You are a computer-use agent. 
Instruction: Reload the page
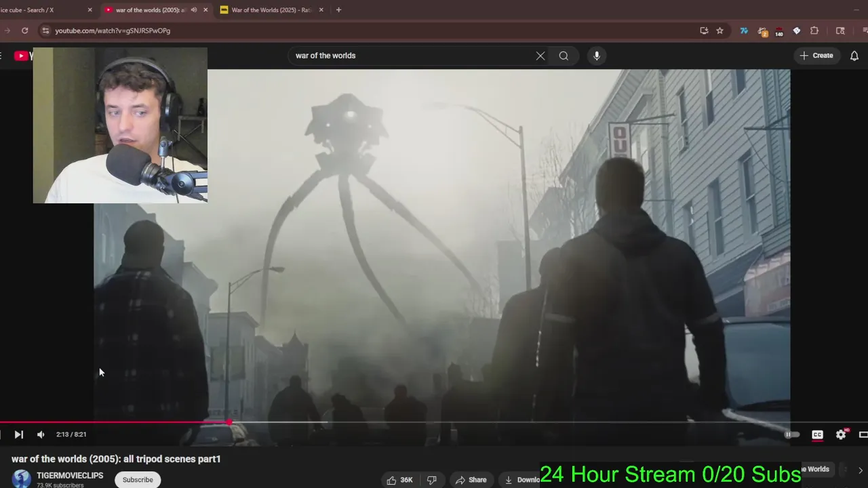tap(24, 30)
